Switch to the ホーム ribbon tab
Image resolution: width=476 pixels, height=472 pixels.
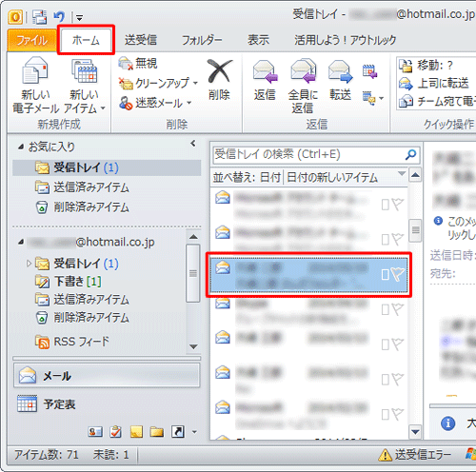click(86, 40)
